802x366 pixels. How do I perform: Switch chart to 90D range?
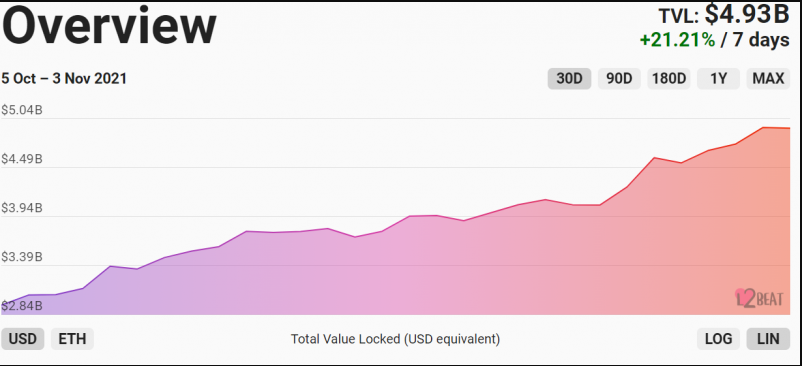pos(619,79)
